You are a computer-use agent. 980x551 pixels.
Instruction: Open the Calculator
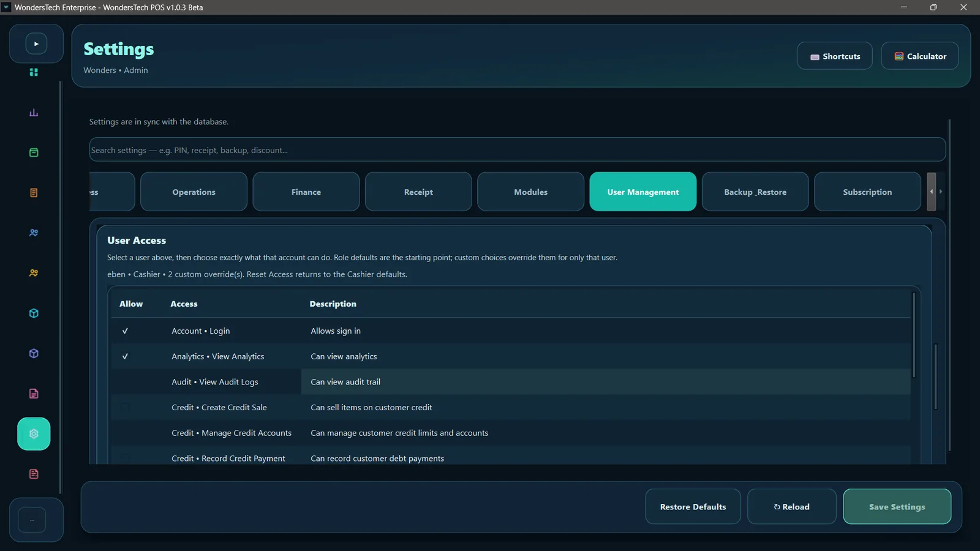pyautogui.click(x=920, y=56)
